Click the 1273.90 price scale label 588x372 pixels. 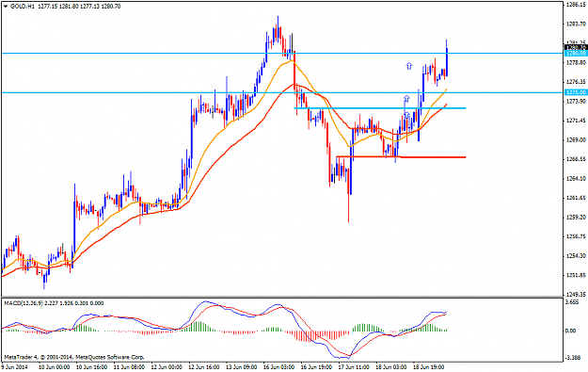576,102
